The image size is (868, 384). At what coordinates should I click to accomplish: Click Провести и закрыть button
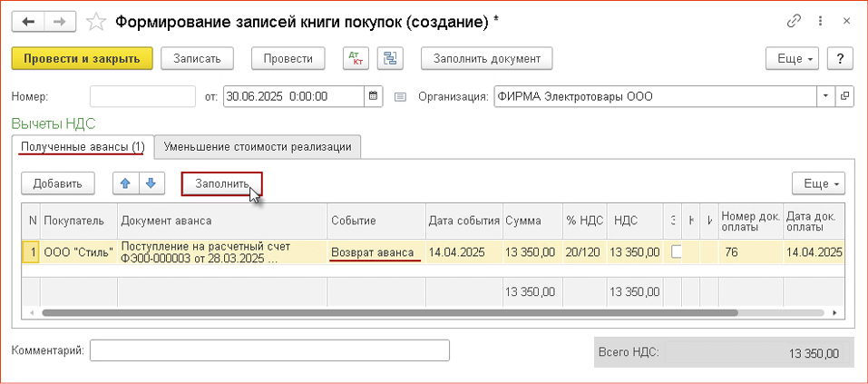(x=82, y=58)
